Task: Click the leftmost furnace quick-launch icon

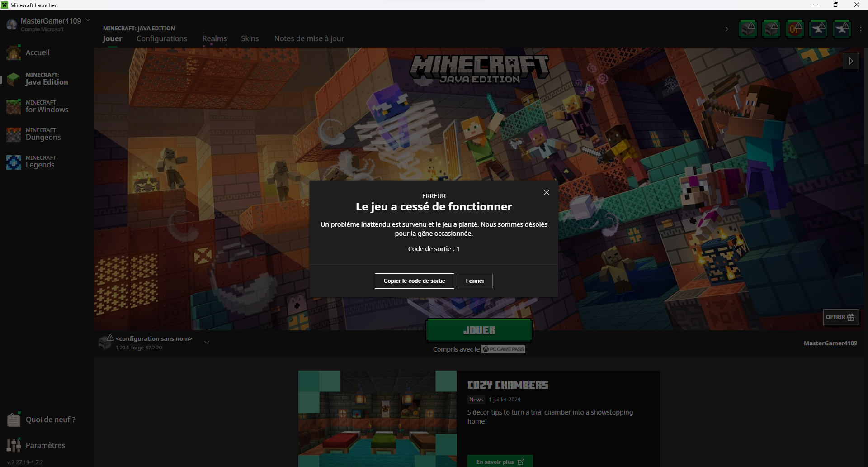Action: coord(748,29)
